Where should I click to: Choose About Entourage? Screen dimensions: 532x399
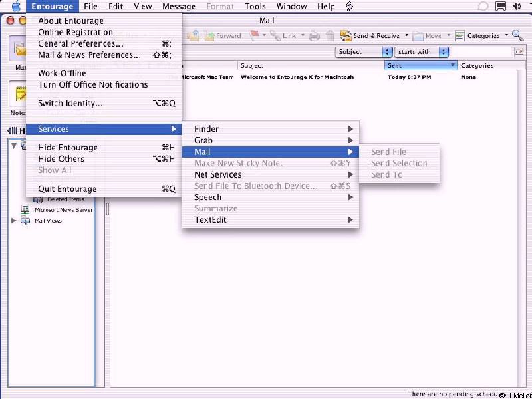(104, 21)
